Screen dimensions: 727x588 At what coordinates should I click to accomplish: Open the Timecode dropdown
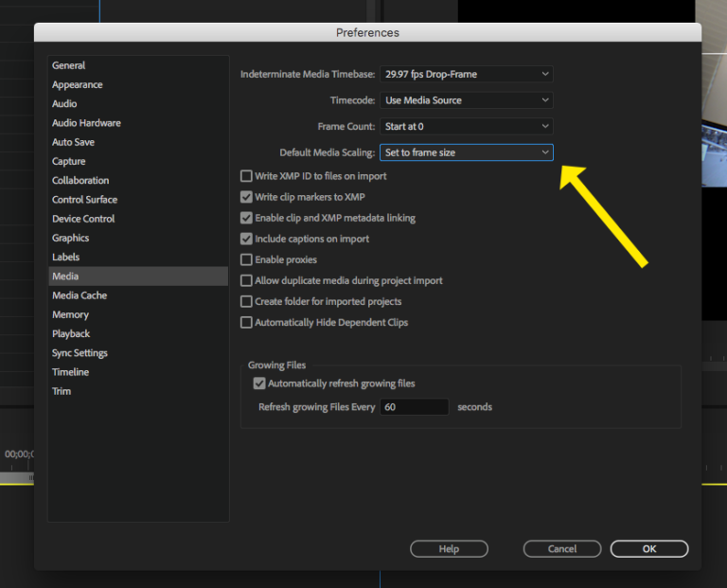click(467, 100)
